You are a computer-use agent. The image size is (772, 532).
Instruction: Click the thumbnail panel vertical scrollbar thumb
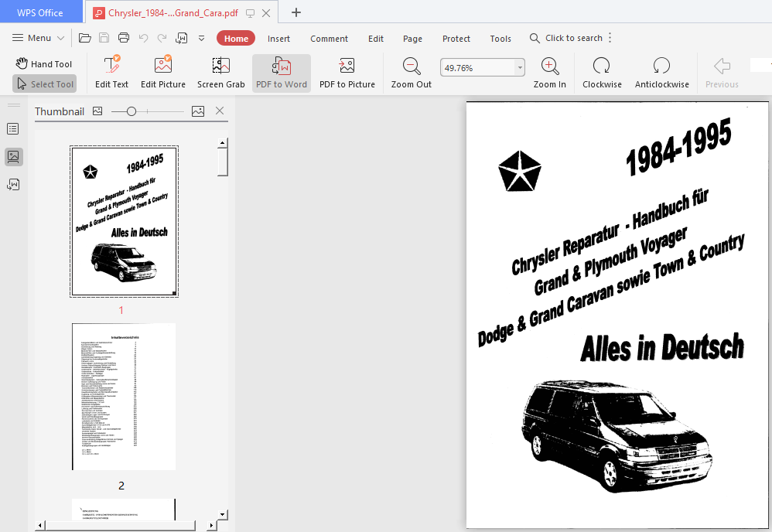point(223,162)
